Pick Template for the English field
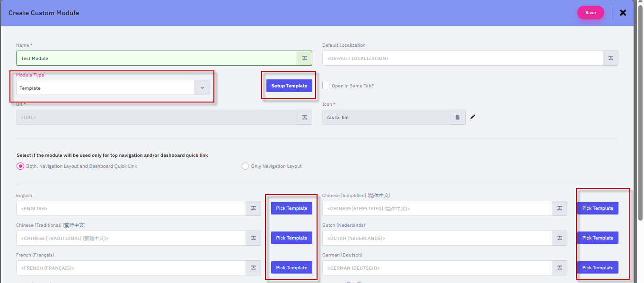 [x=291, y=208]
